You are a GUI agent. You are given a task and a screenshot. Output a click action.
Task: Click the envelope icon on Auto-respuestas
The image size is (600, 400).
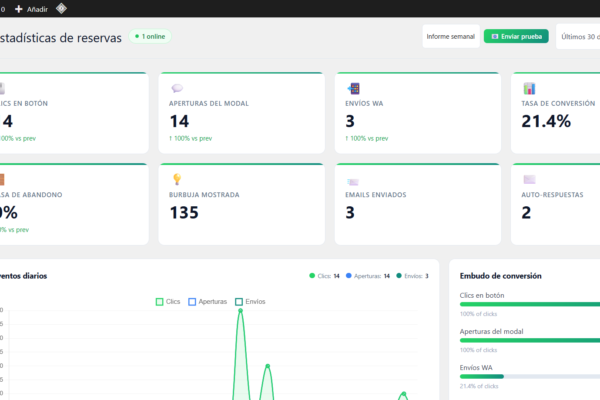[529, 179]
